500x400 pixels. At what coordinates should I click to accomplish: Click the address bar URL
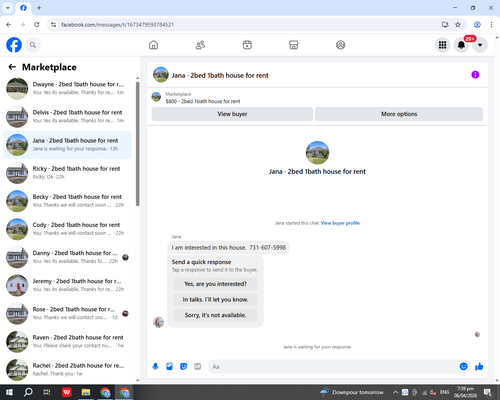click(x=117, y=25)
